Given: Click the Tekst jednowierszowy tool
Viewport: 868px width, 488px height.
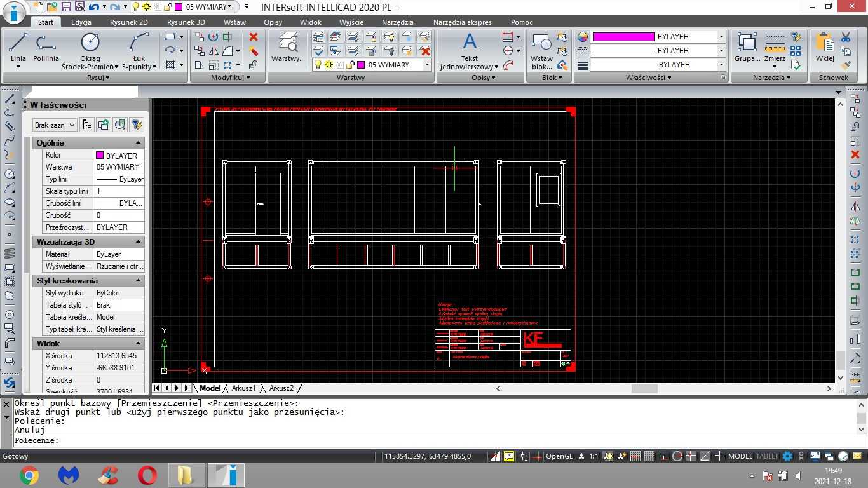Looking at the screenshot, I should coord(469,51).
